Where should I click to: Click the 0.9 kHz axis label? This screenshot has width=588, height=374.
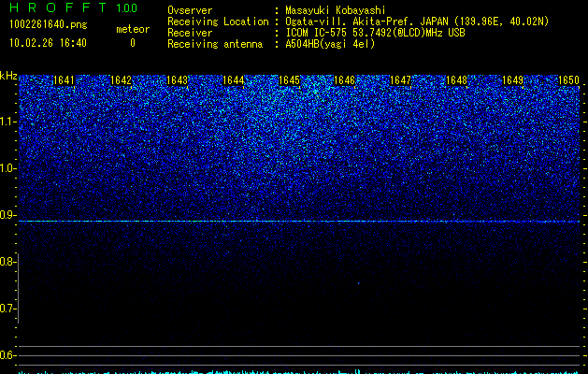(7, 215)
